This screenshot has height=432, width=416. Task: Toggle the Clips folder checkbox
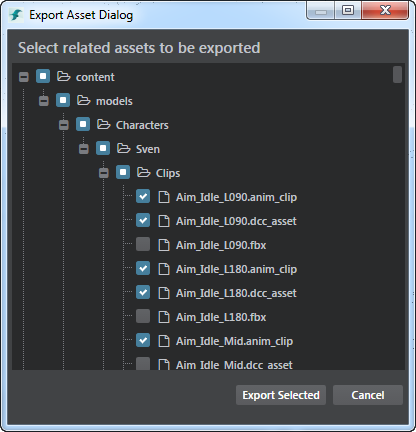click(123, 172)
